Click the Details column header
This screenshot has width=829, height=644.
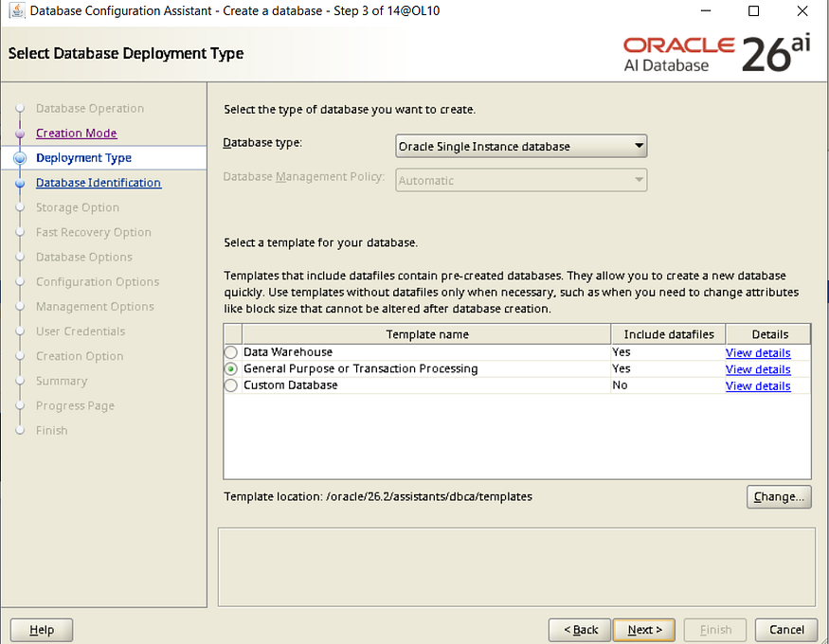[x=769, y=334]
